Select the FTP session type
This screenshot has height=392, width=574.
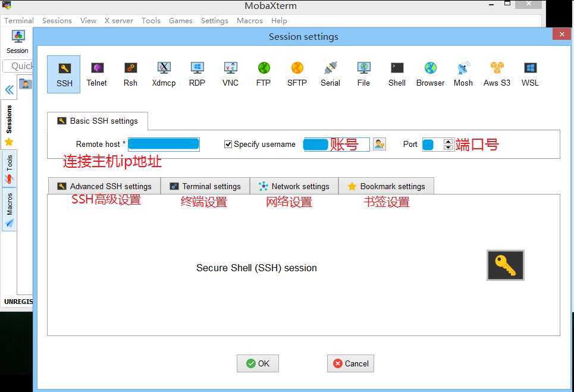[x=264, y=74]
